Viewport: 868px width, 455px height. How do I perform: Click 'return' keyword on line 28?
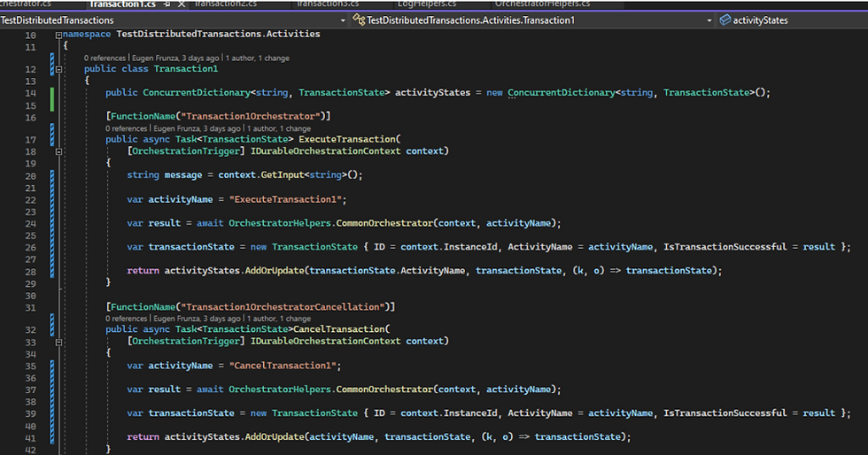[143, 271]
